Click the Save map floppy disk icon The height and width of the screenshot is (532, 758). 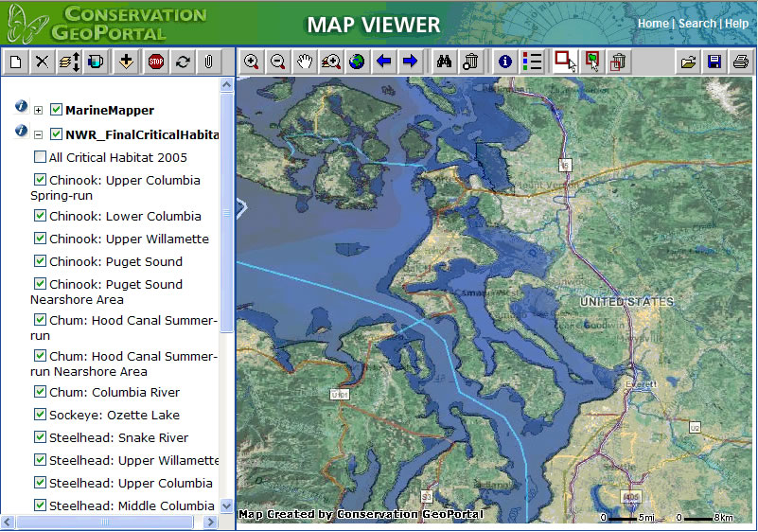(x=714, y=62)
